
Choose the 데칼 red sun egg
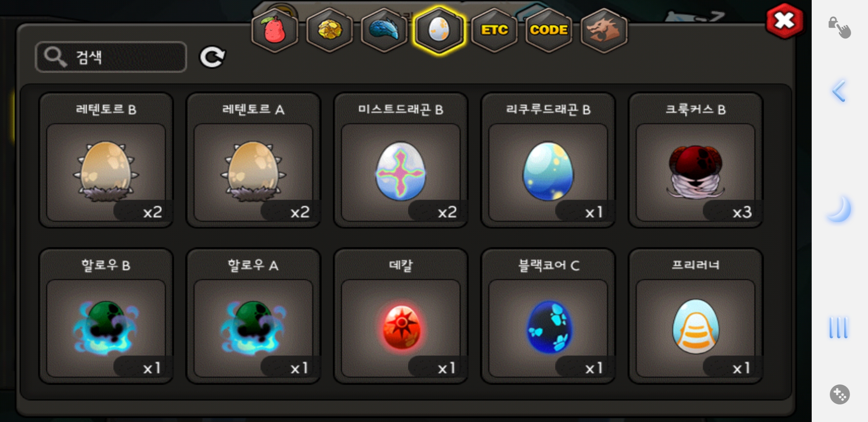click(x=401, y=316)
